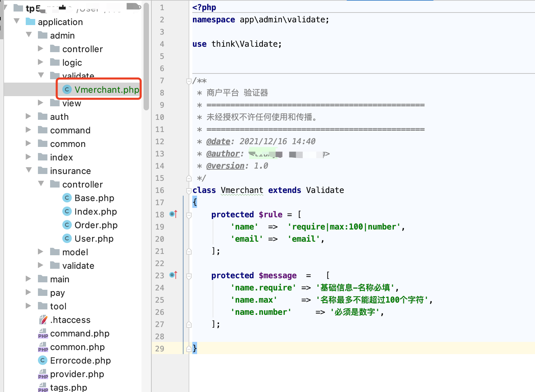Click the Index.php class icon

coord(67,211)
